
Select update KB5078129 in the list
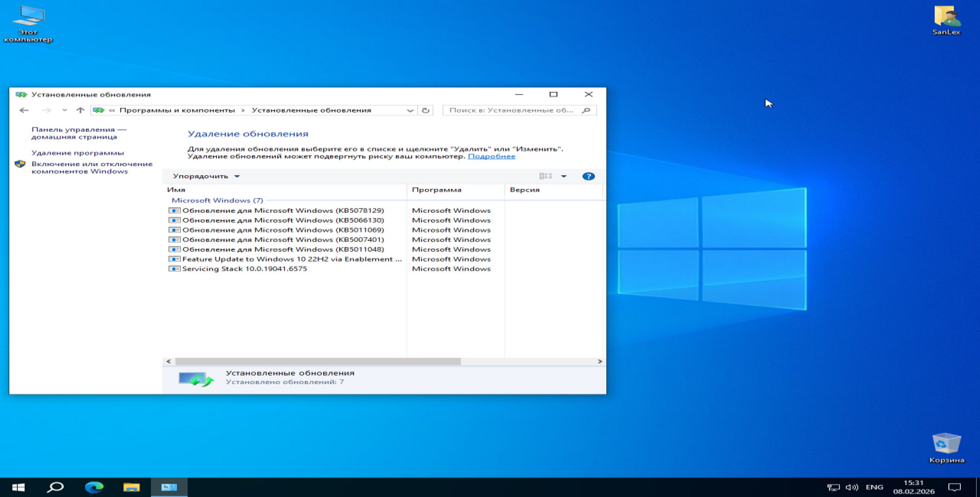[x=283, y=210]
